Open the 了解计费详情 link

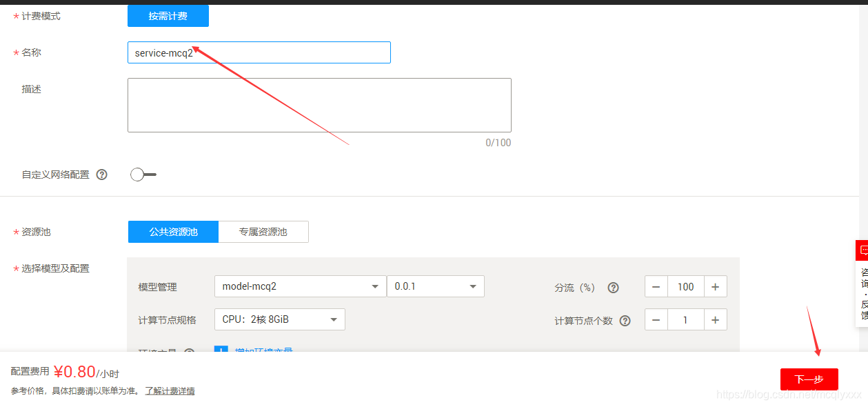point(170,391)
